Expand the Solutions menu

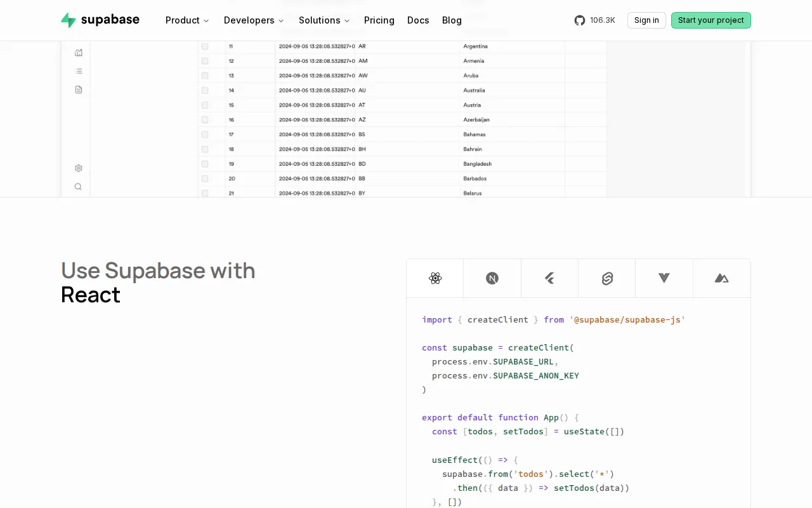(324, 20)
